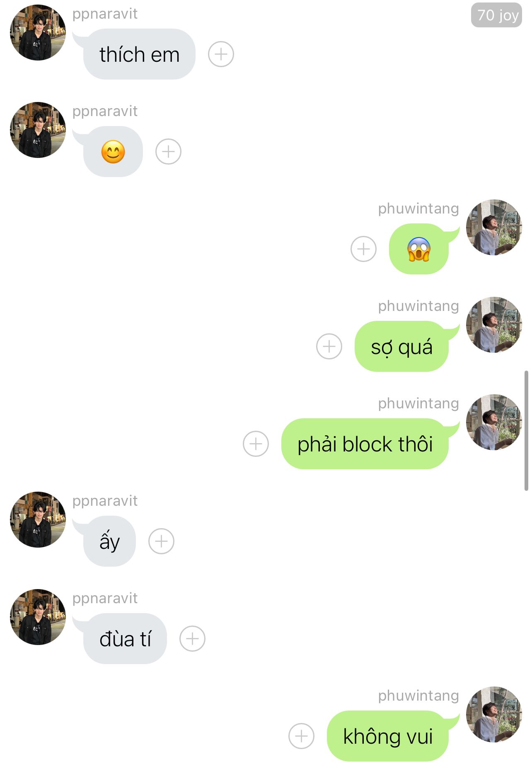Tap plus icon next to "sợ quá" message
Image resolution: width=532 pixels, height=769 pixels.
click(x=329, y=347)
